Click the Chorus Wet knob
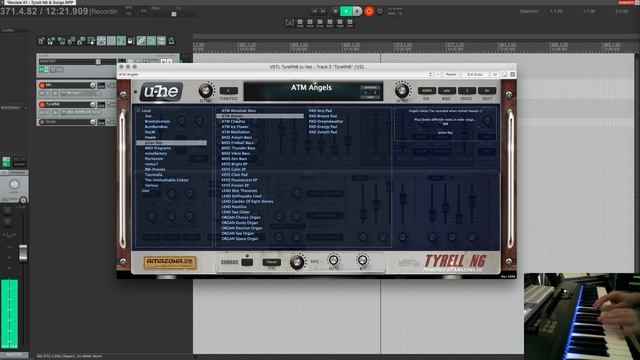640x360 pixels. (x=362, y=260)
